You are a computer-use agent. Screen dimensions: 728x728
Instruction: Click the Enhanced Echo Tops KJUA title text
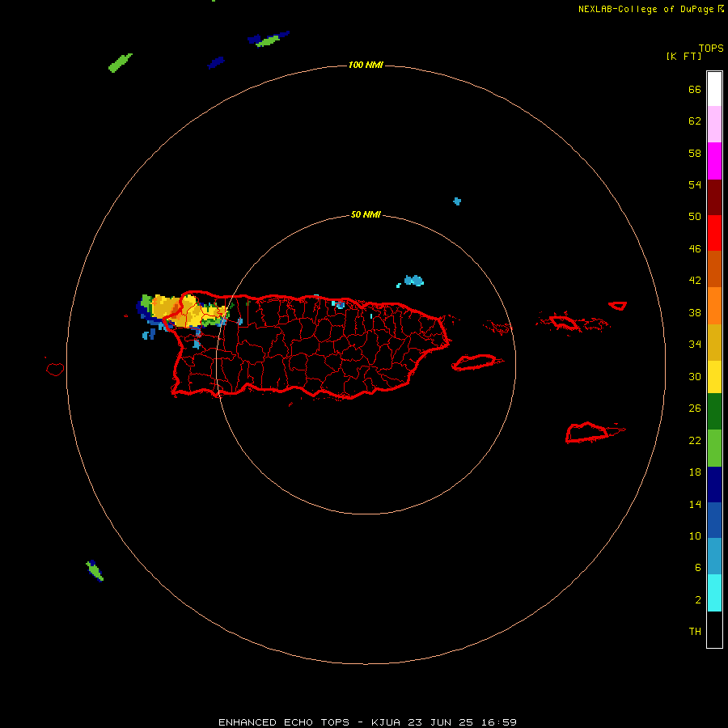pyautogui.click(x=367, y=722)
